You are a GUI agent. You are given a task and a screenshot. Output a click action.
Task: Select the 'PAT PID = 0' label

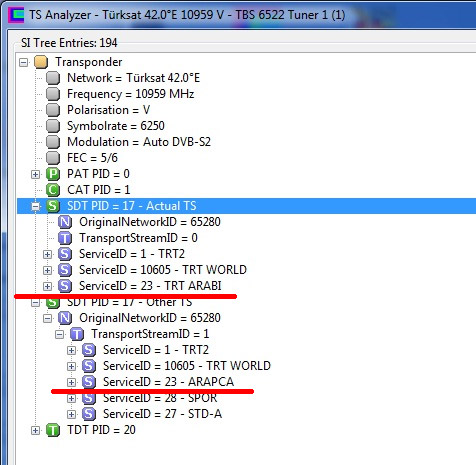98,174
